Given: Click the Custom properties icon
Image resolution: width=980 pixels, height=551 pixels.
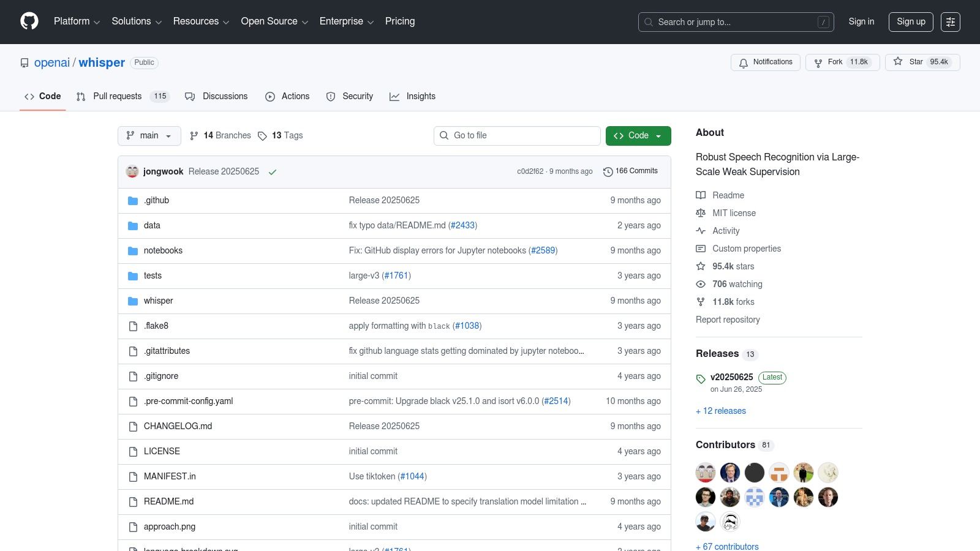Looking at the screenshot, I should 701,249.
